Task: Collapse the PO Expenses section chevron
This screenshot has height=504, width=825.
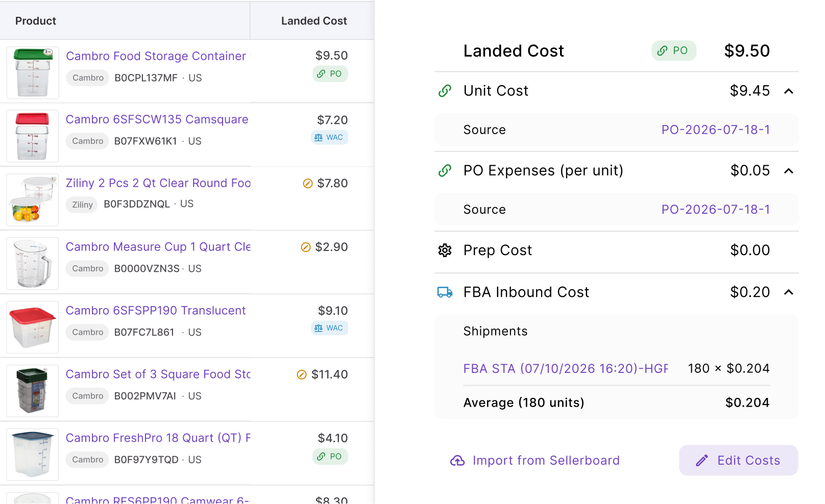Action: coord(789,171)
